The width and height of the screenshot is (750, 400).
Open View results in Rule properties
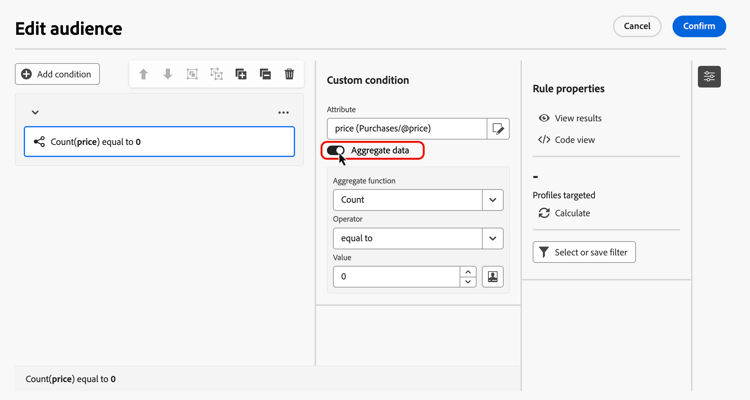(570, 118)
